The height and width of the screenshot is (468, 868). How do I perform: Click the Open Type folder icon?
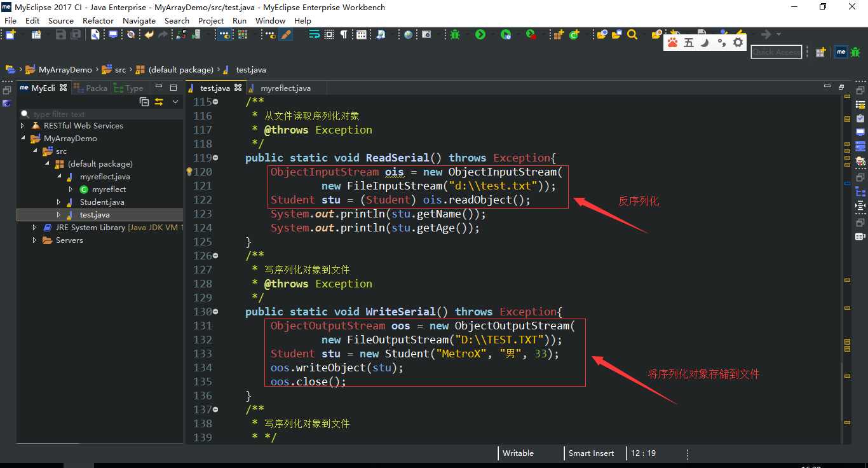(602, 34)
